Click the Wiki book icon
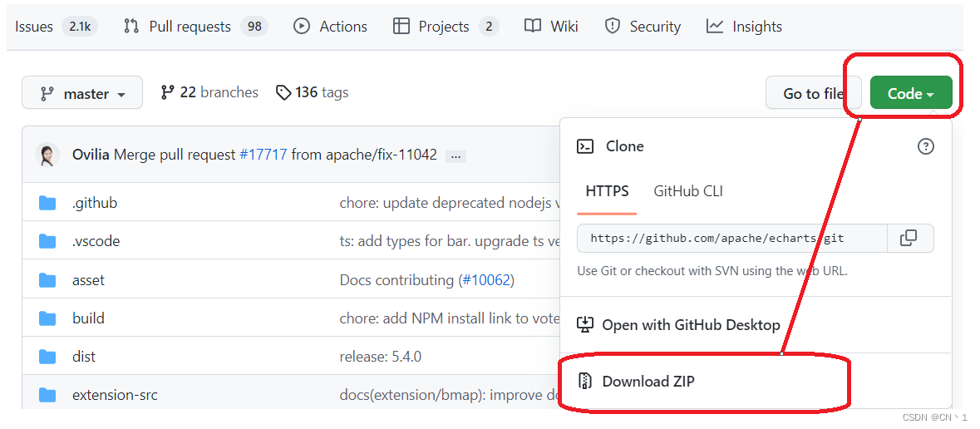The width and height of the screenshot is (980, 429). point(533,27)
